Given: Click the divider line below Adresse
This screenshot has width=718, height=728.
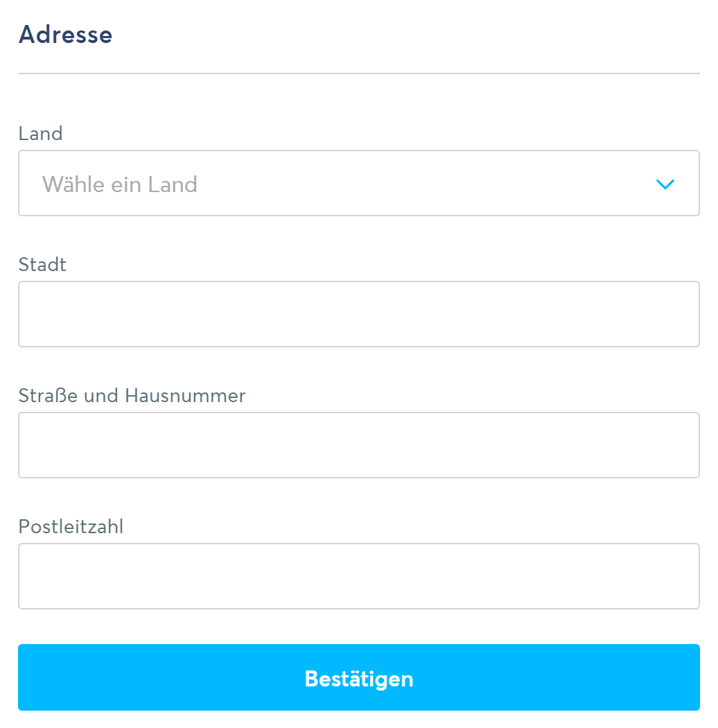Looking at the screenshot, I should point(358,73).
